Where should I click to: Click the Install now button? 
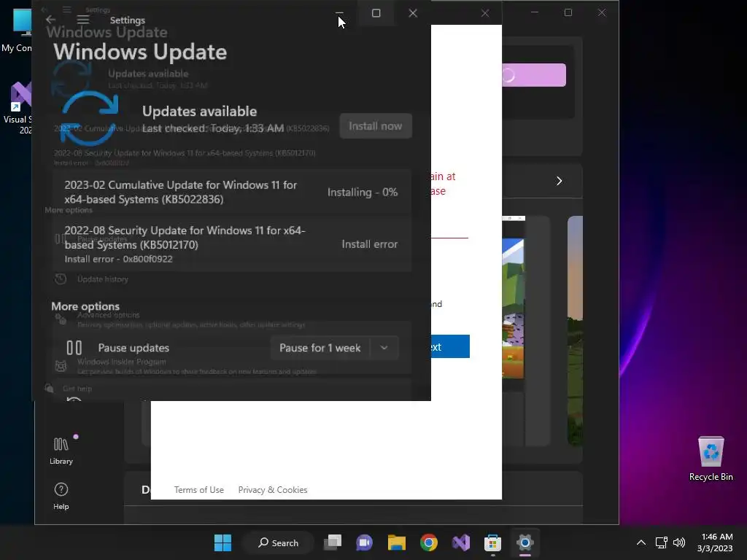(376, 126)
